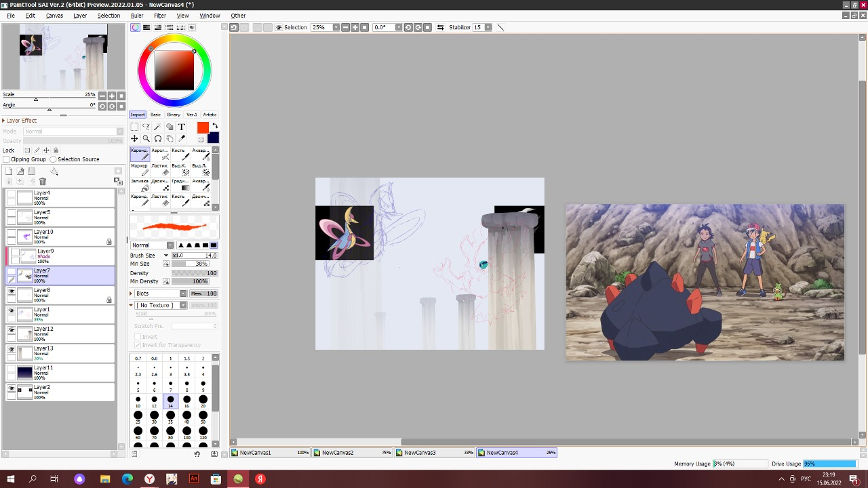Hide Layer12 with its eye icon
This screenshot has height=488, width=868.
point(12,329)
